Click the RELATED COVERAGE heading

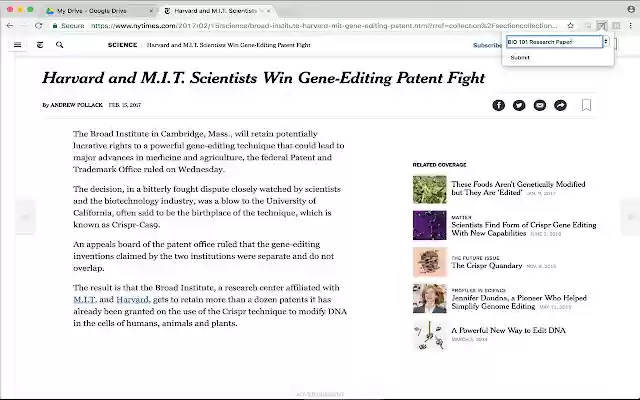coord(439,165)
